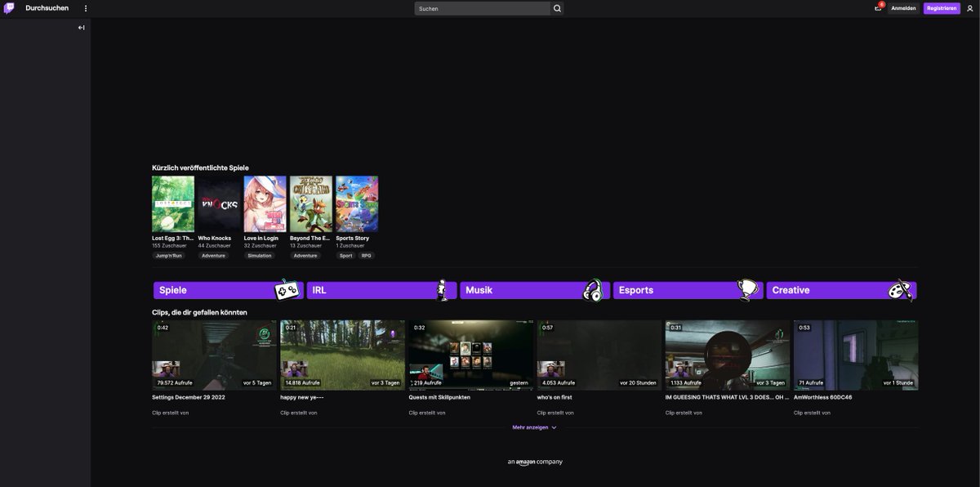Image resolution: width=980 pixels, height=487 pixels.
Task: Open notifications icon with red badge
Action: 879,7
